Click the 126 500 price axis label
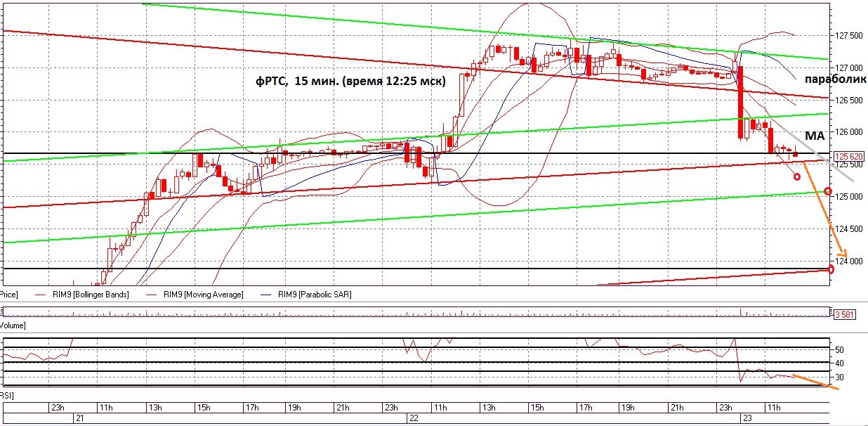The width and height of the screenshot is (868, 426). click(848, 100)
